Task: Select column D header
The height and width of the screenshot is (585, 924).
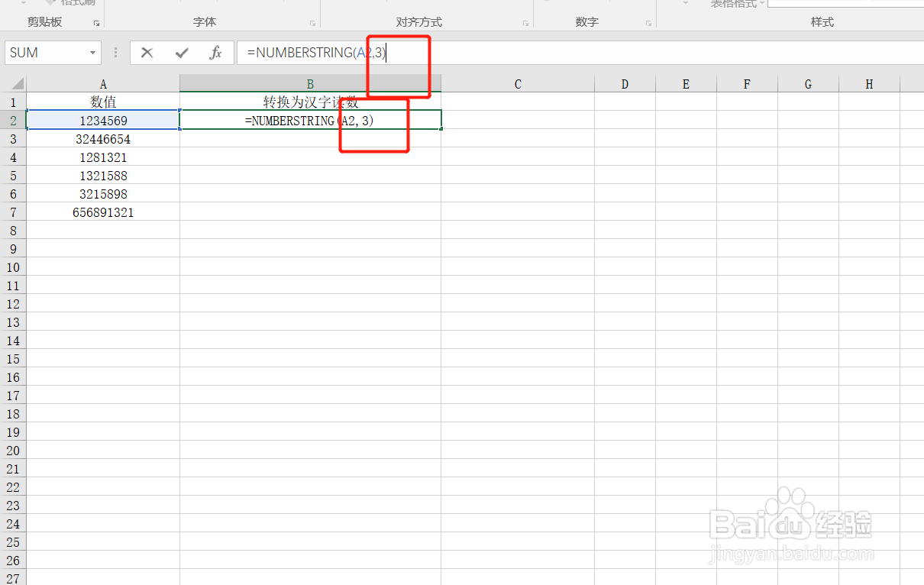Action: point(625,84)
